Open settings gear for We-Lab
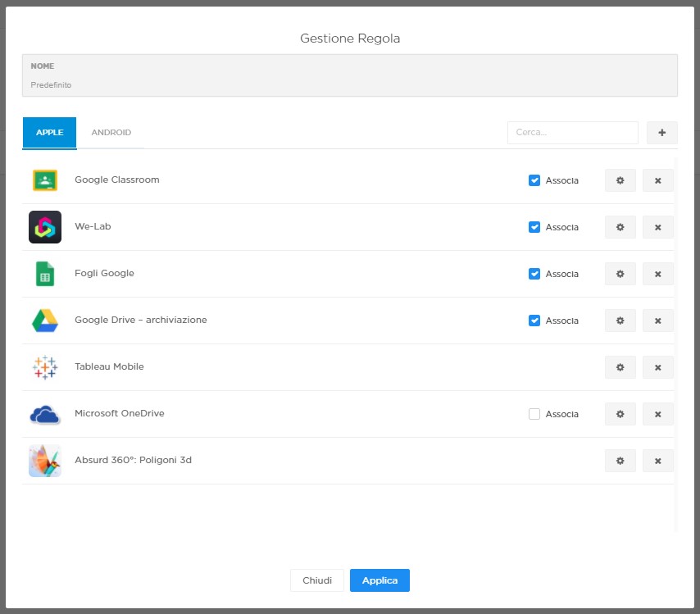The width and height of the screenshot is (700, 614). click(620, 227)
